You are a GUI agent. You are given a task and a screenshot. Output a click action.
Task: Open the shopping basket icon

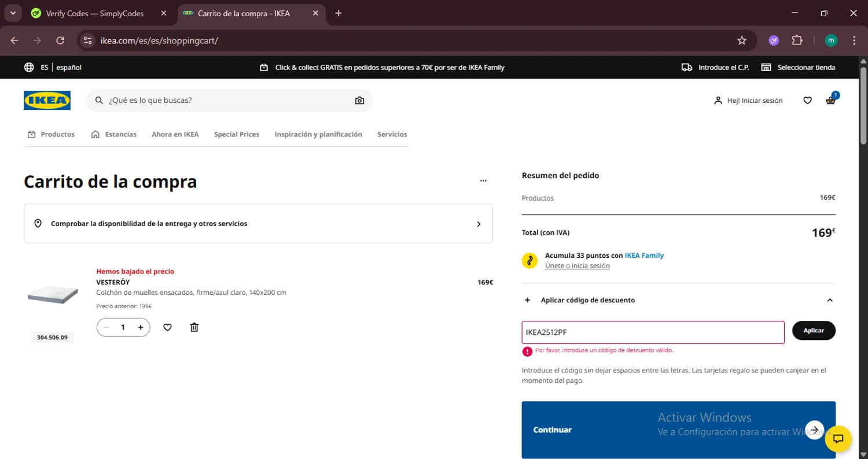830,101
